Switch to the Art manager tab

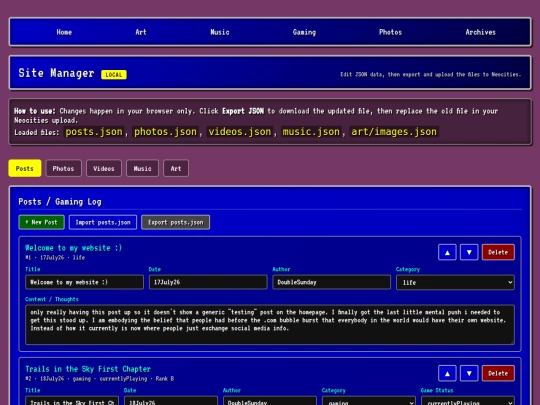click(x=176, y=168)
